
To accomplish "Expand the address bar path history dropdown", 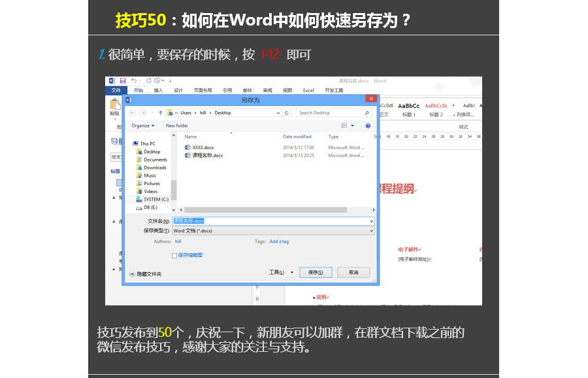I will pos(278,112).
